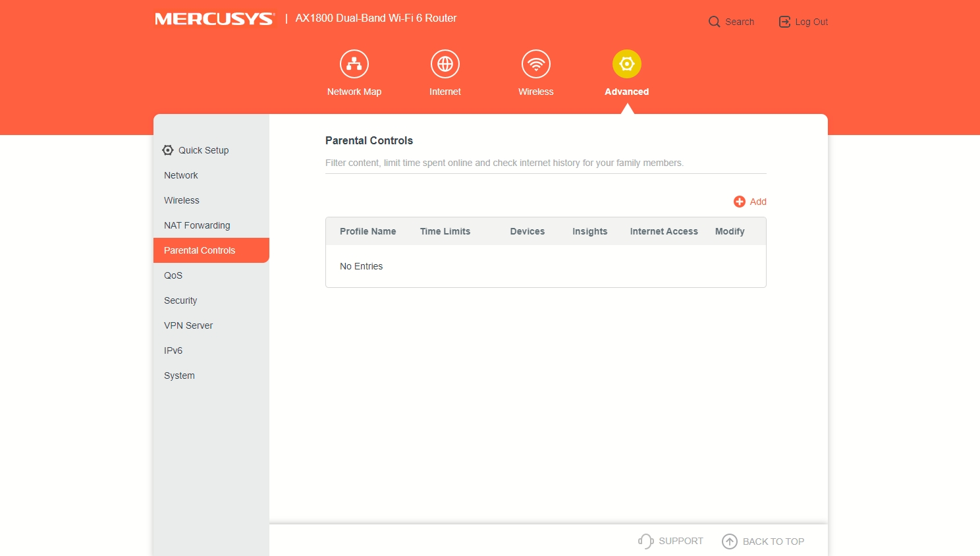Click the Search magnifier icon
Screen dimensions: 980x556
point(714,22)
